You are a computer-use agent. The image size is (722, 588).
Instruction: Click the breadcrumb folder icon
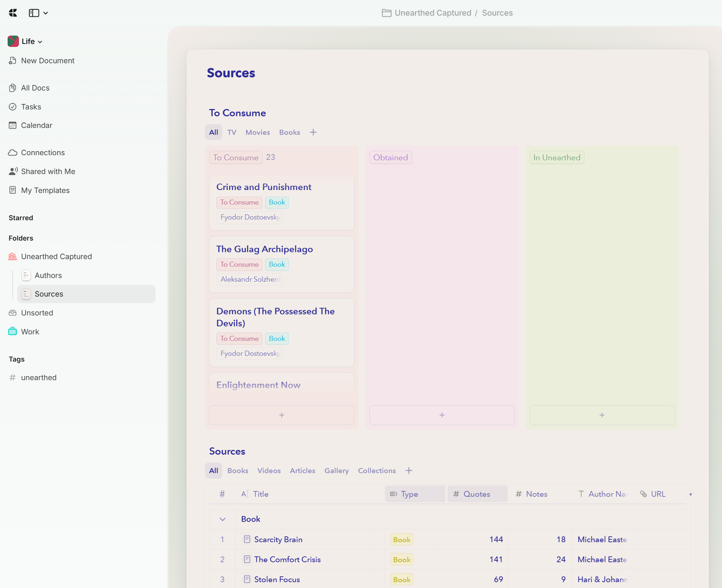pos(386,13)
